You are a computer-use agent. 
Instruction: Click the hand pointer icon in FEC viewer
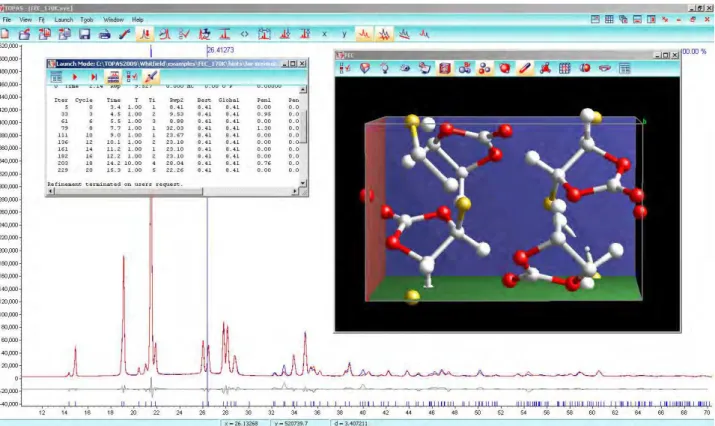425,68
